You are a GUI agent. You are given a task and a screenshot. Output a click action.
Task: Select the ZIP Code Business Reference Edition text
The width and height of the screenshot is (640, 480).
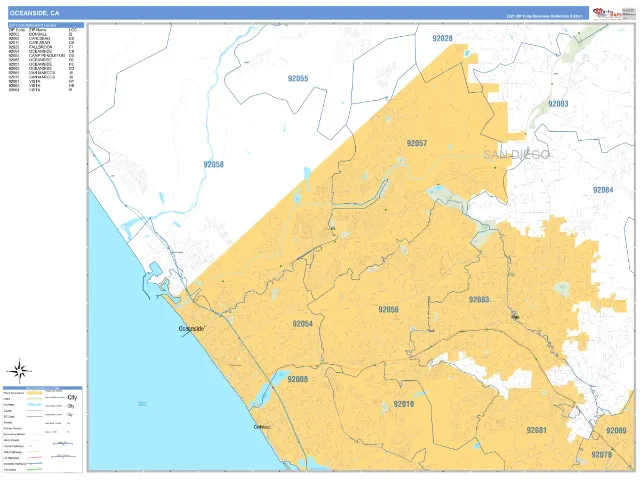544,17
